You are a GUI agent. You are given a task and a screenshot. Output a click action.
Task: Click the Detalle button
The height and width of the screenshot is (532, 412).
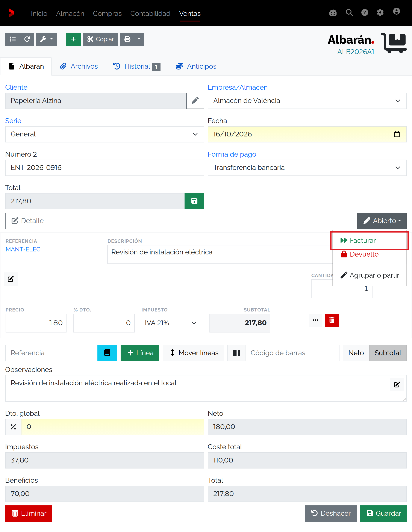pyautogui.click(x=27, y=221)
